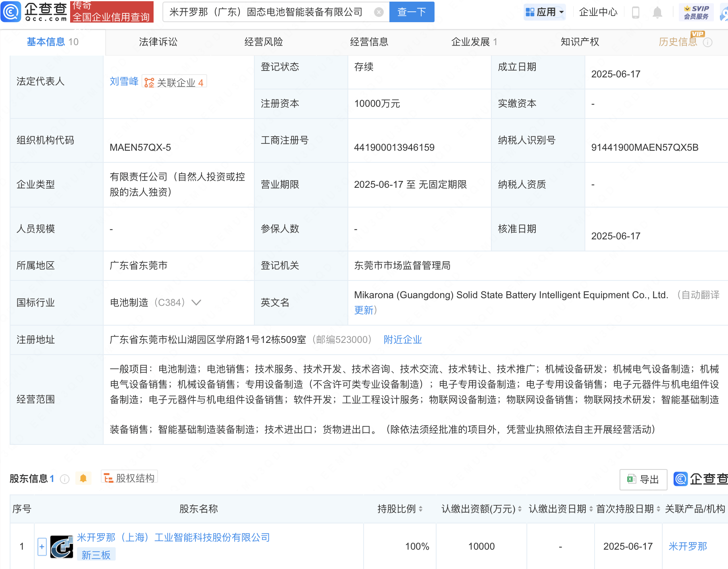Click the shareholder company logo thumbnail

point(62,547)
